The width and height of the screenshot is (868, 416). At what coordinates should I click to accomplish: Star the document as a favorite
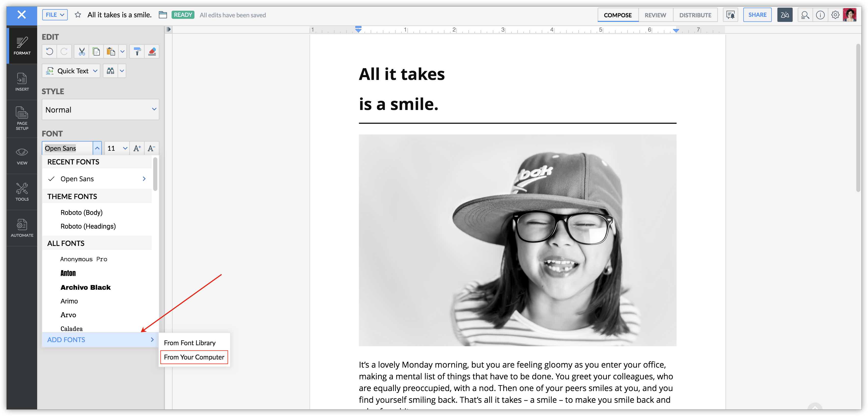pyautogui.click(x=78, y=15)
